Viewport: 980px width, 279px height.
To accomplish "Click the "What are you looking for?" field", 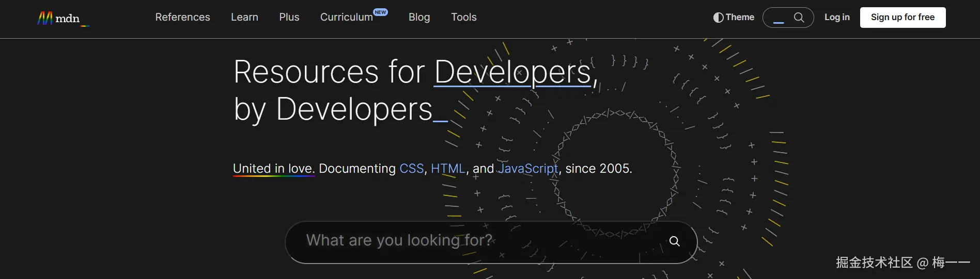I will pyautogui.click(x=465, y=241).
